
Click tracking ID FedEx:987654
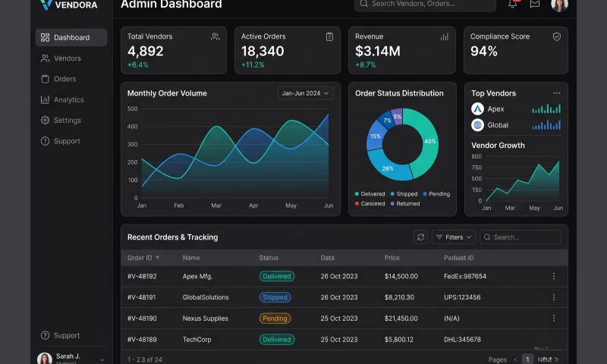(x=465, y=276)
